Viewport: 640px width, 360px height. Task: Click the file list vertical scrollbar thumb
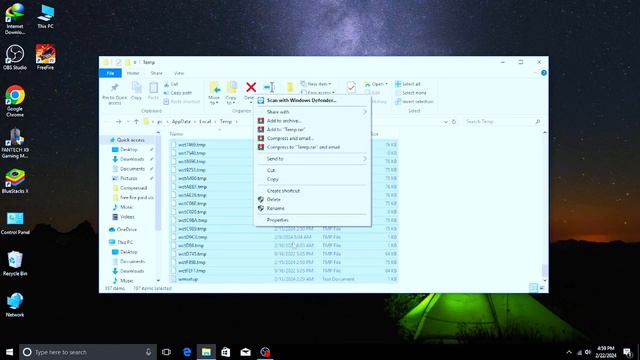(544, 270)
